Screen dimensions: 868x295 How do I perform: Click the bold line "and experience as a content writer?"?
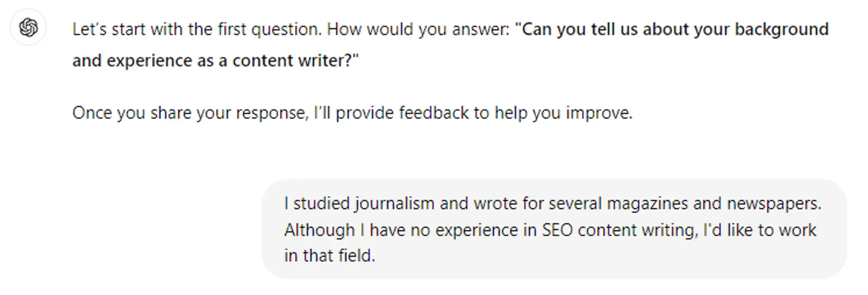tap(215, 61)
